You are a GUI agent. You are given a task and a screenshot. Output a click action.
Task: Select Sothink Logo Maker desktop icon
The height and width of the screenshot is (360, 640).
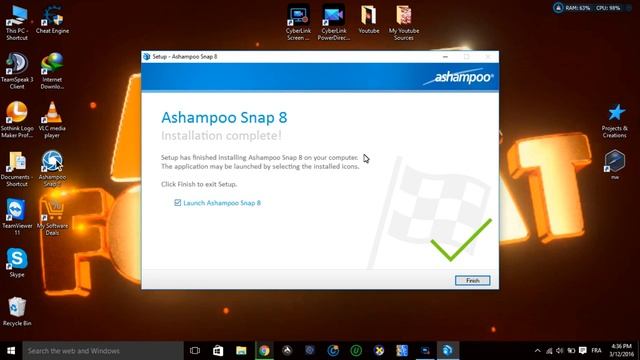click(17, 120)
